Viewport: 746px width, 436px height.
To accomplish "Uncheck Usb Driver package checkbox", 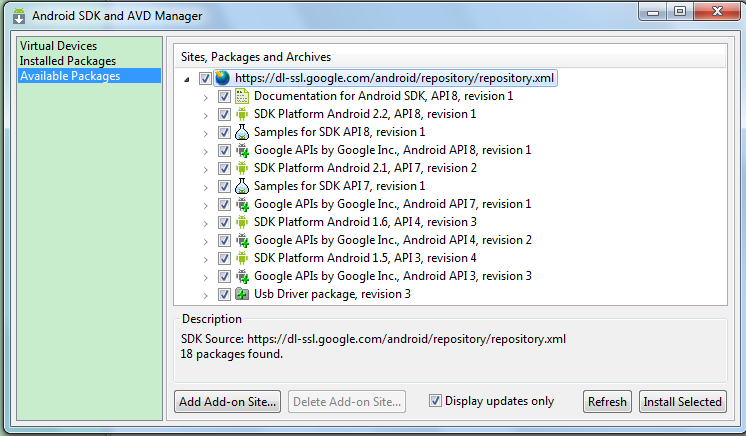I will coord(224,295).
